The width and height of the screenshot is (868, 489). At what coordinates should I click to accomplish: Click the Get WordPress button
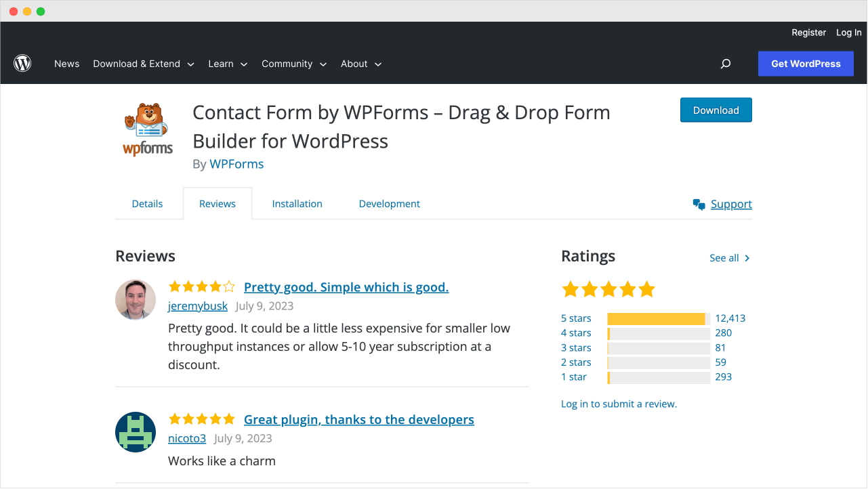806,64
